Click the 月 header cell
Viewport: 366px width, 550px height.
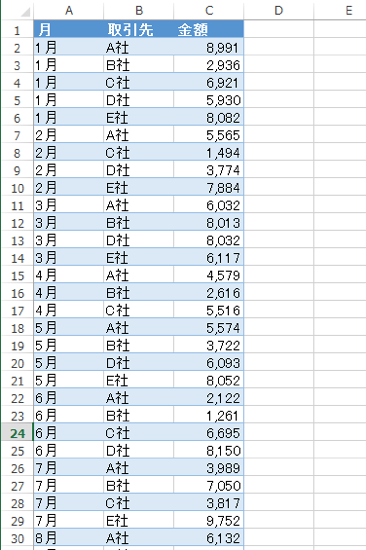point(69,29)
